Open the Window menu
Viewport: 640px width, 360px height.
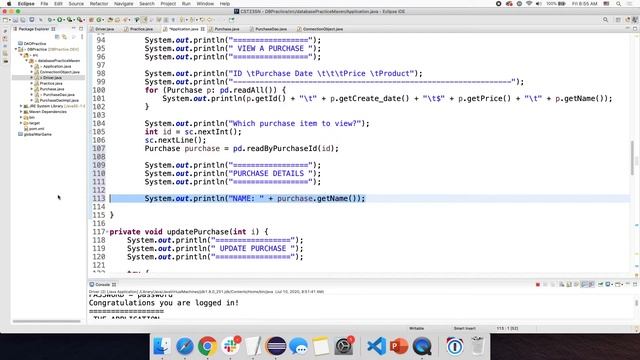(205, 4)
